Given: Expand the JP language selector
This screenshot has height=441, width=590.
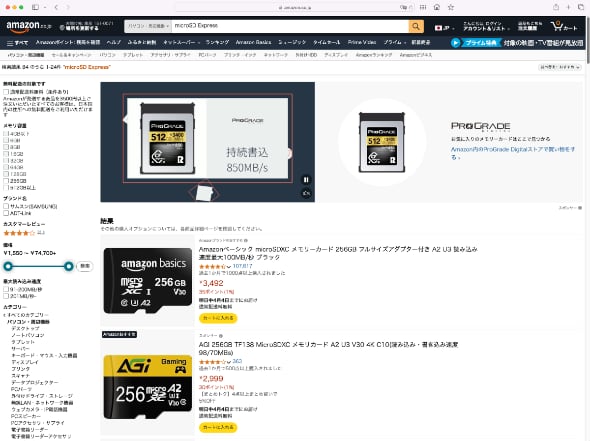Looking at the screenshot, I should pyautogui.click(x=444, y=28).
